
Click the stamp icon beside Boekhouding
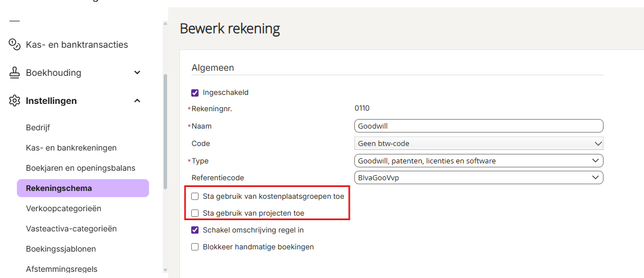tap(15, 72)
